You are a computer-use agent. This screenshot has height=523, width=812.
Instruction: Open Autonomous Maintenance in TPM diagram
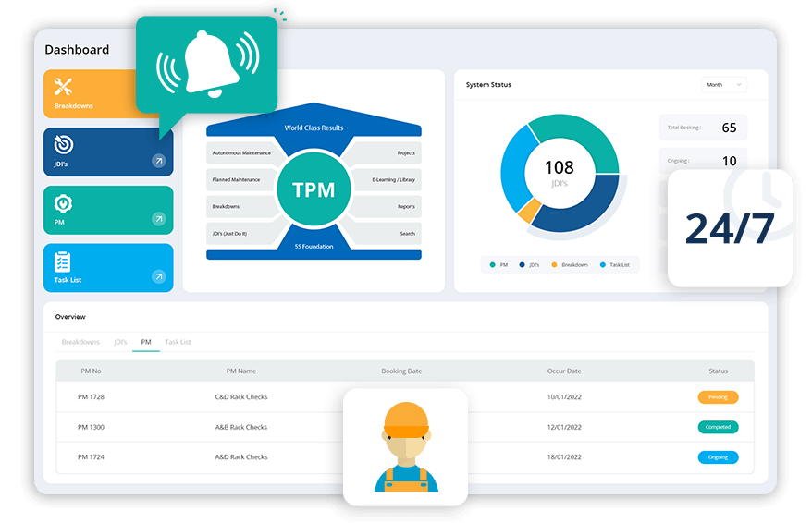[x=241, y=152]
